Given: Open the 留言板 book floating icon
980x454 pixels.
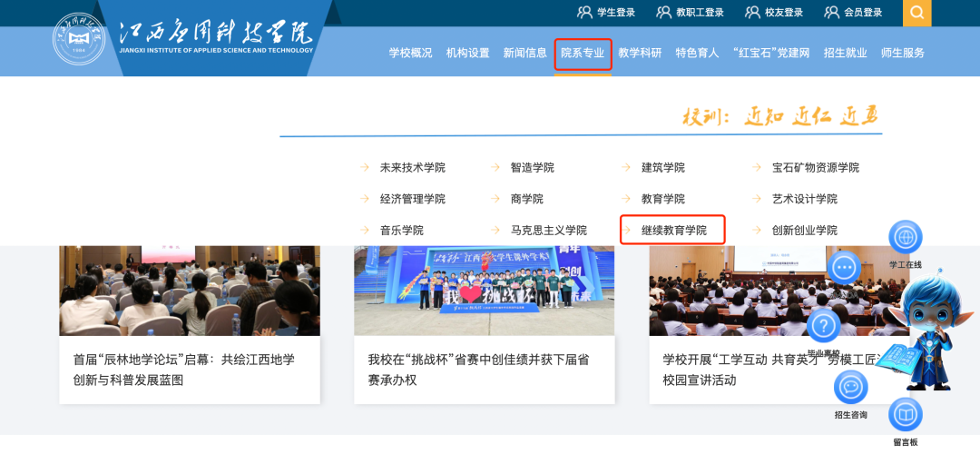Looking at the screenshot, I should [x=906, y=415].
